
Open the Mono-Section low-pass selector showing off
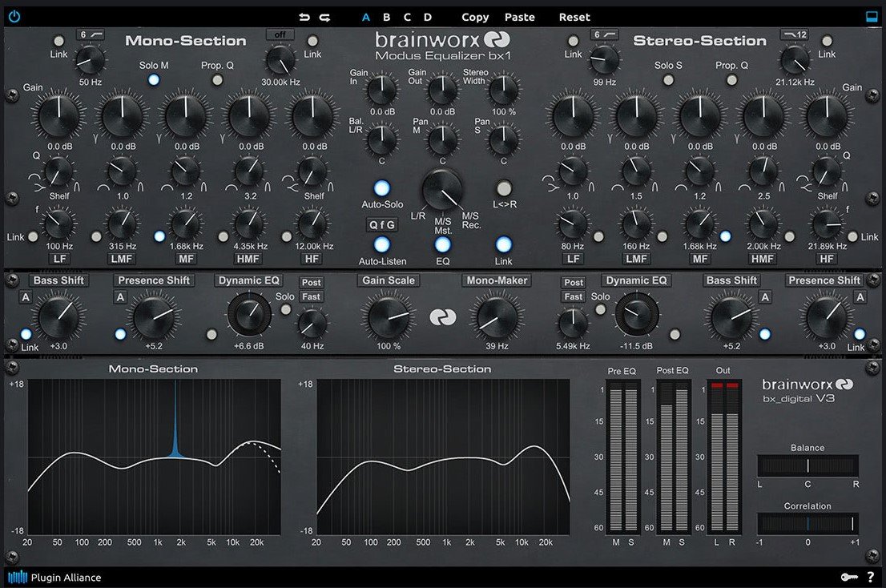280,34
